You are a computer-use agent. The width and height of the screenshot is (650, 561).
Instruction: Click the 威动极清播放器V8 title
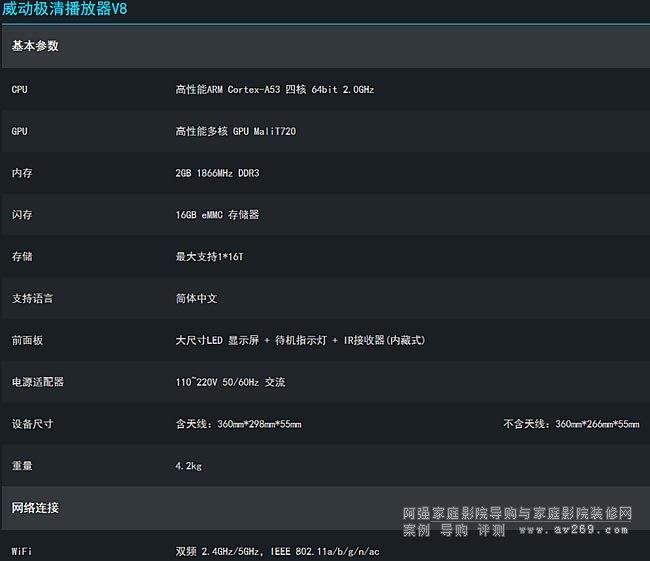click(x=65, y=10)
